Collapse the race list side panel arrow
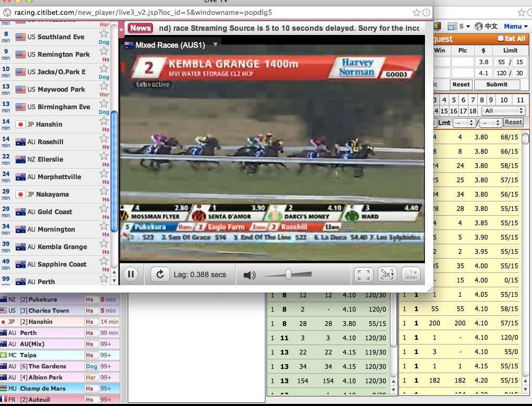Screen dimensions: 532x406 point(121,30)
